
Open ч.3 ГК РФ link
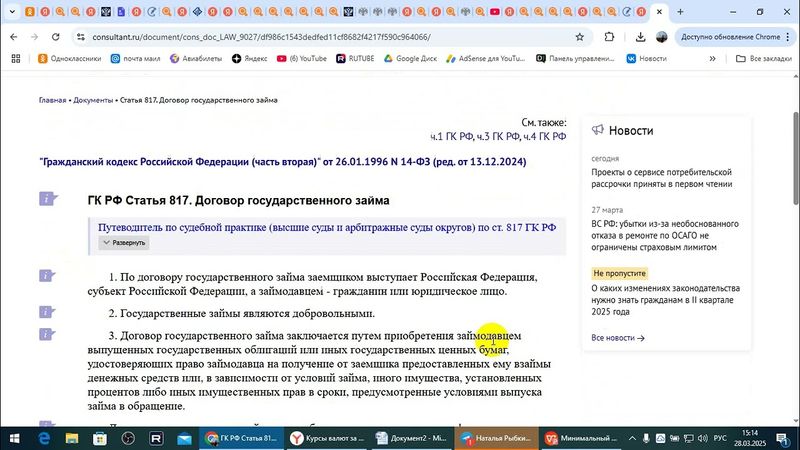coord(498,136)
